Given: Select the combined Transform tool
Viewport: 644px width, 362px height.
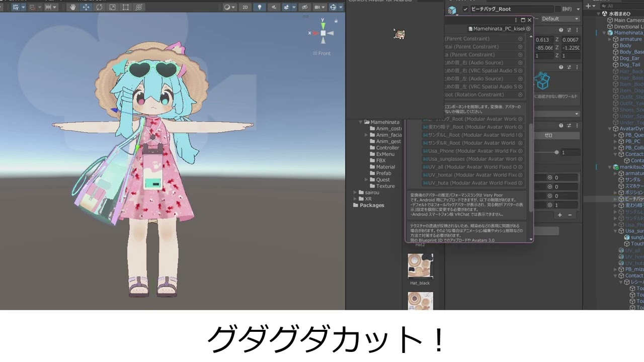Looking at the screenshot, I should coord(139,7).
